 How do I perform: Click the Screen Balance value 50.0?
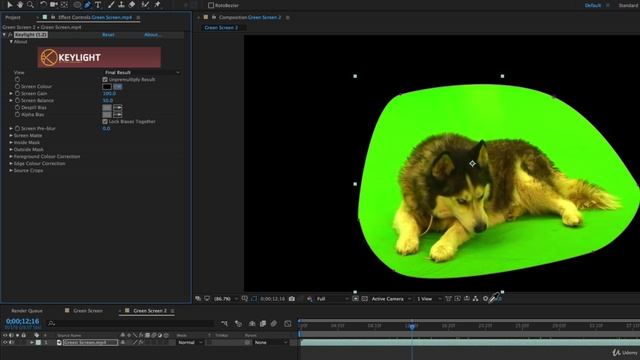tap(108, 100)
